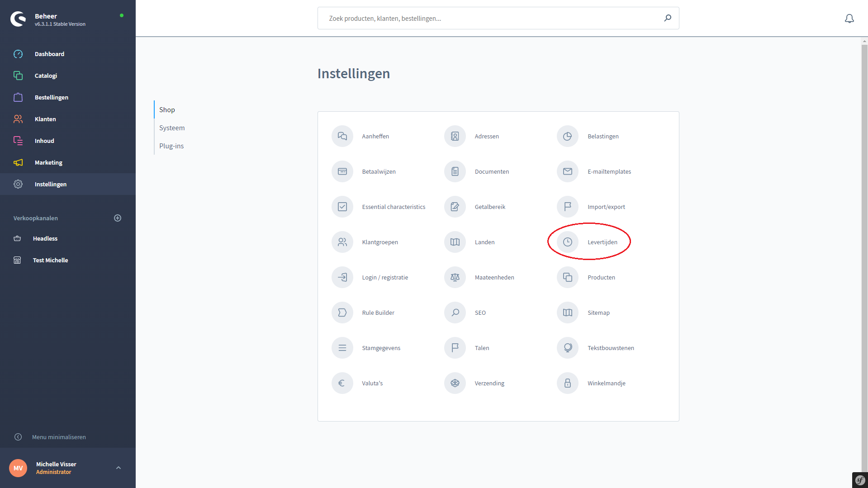This screenshot has height=488, width=868.
Task: Open the notifications bell icon
Action: point(849,19)
